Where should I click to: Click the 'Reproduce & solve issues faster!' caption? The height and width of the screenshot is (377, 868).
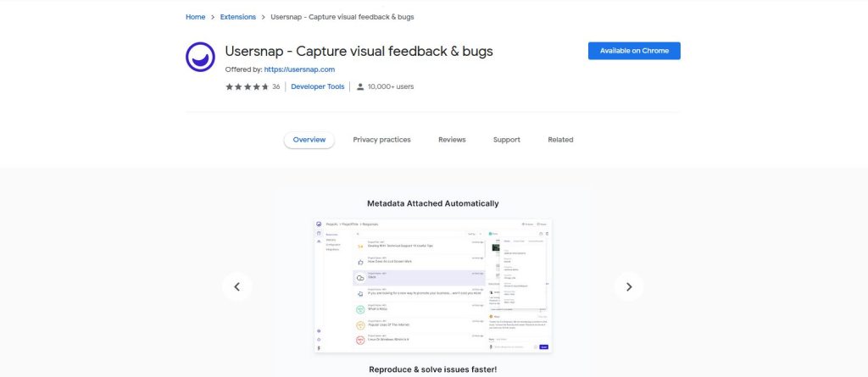433,369
